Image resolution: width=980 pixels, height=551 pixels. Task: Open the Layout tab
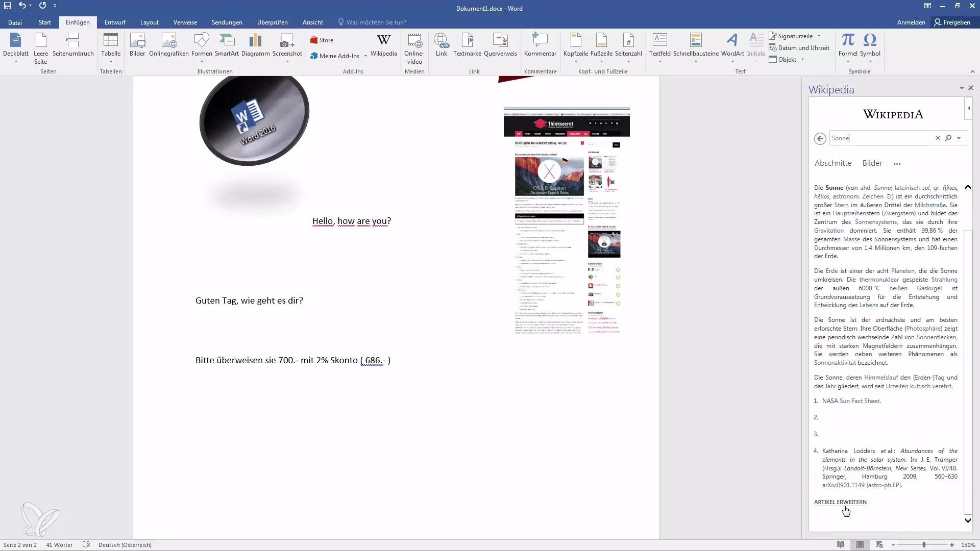[x=150, y=22]
